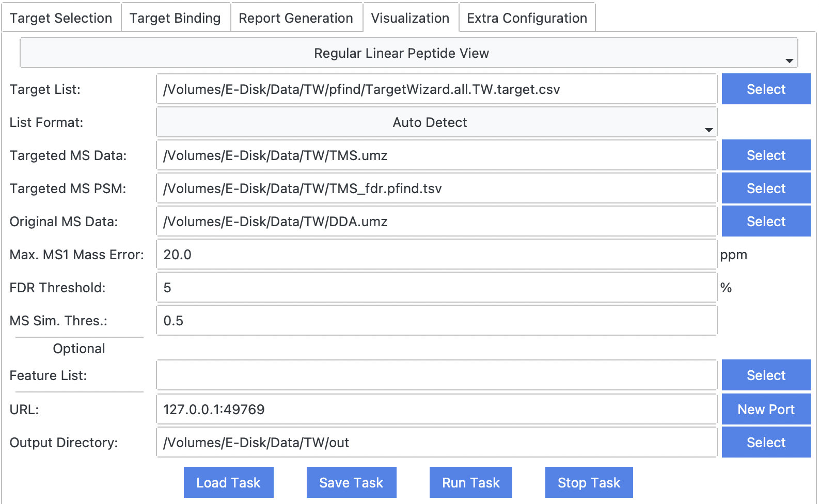This screenshot has height=504, width=819.
Task: Click Select button for Targeted MS Data
Action: (x=766, y=155)
